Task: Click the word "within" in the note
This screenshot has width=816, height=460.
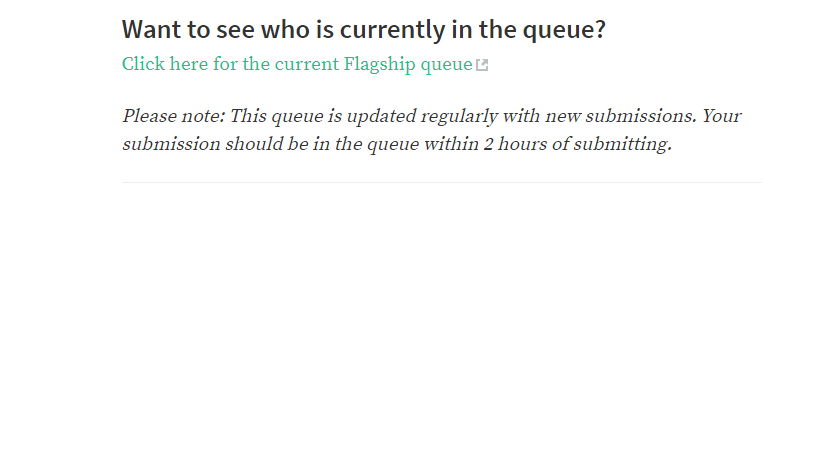Action: pos(451,144)
